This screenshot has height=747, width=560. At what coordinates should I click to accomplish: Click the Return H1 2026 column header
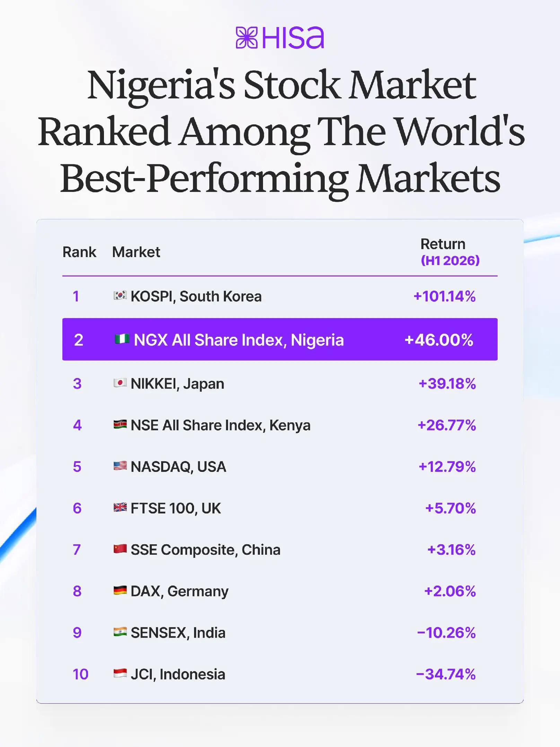[450, 252]
